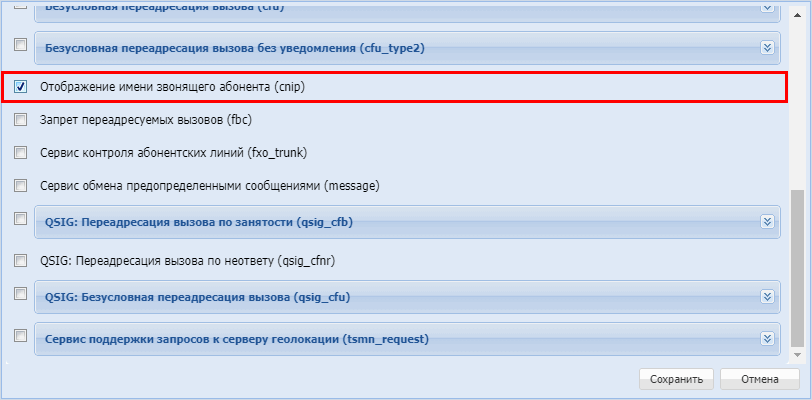Click the 'QSIG: Переадресация вызова по занятости' header
812x400 pixels.
(200, 222)
